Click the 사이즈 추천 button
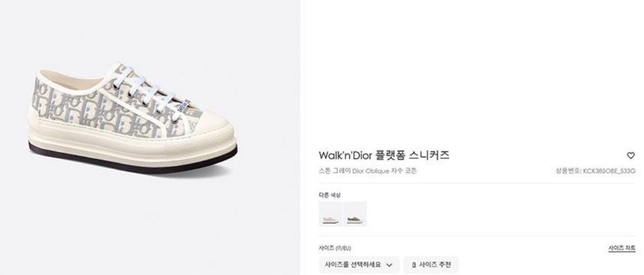The height and width of the screenshot is (275, 644). click(x=431, y=265)
